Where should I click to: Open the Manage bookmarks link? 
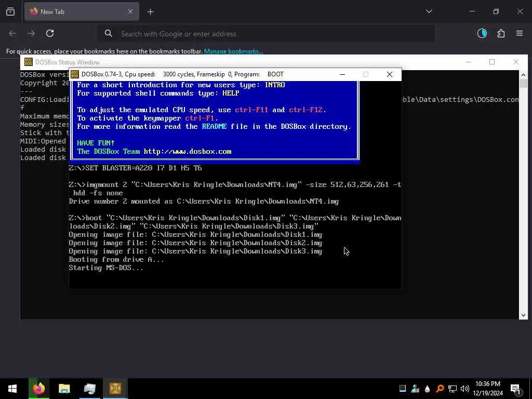coord(233,51)
